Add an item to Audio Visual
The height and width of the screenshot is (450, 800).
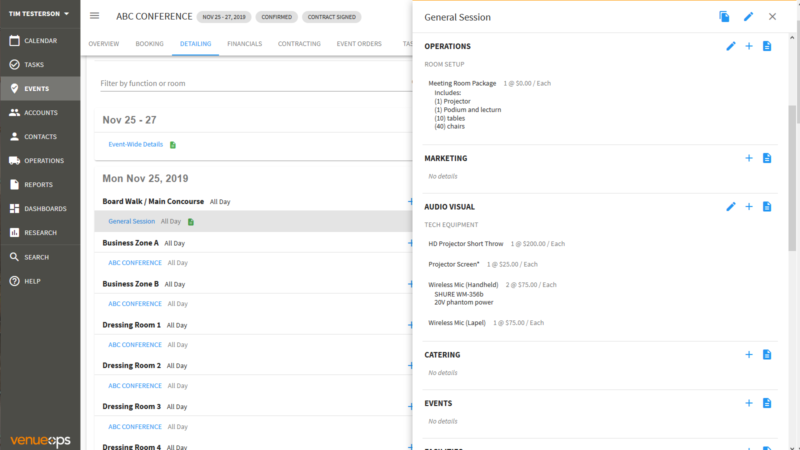748,207
